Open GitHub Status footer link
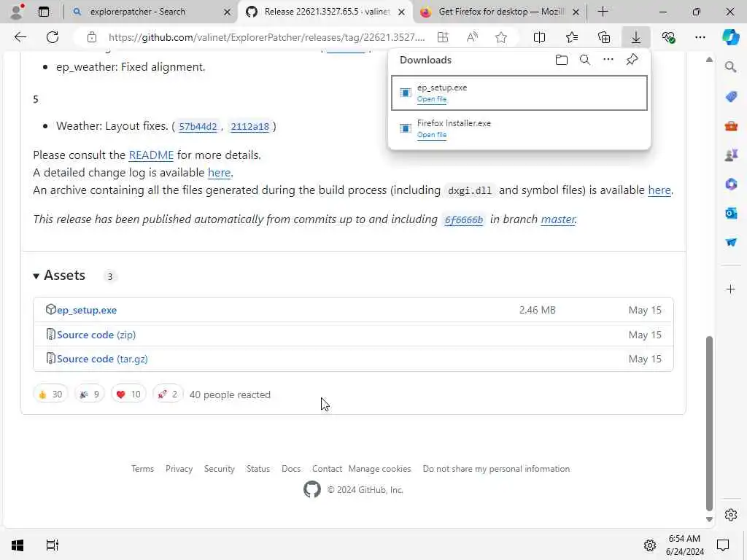The height and width of the screenshot is (560, 747). (258, 469)
